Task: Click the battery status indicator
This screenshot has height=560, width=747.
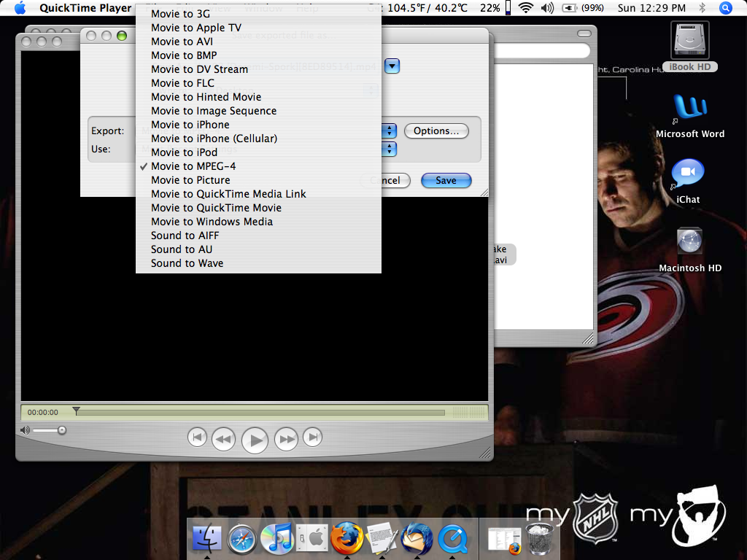Action: (x=583, y=7)
